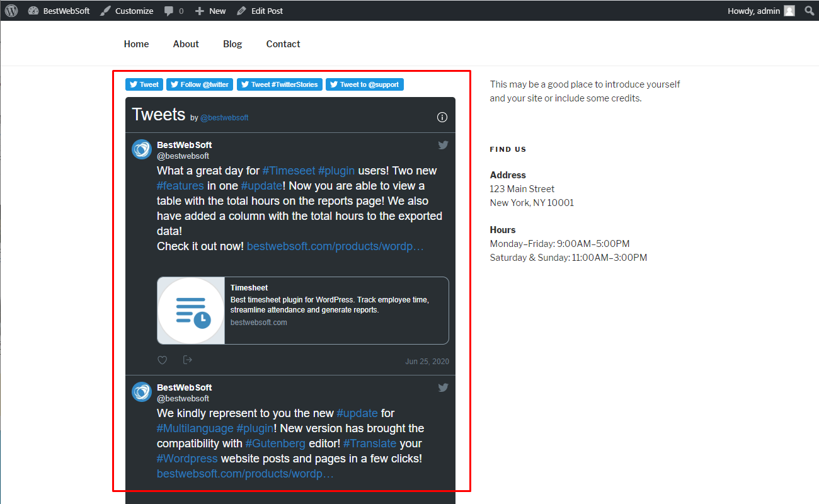Viewport: 819px width, 504px height.
Task: Click the Twitter icon on Tweet button
Action: pos(134,84)
